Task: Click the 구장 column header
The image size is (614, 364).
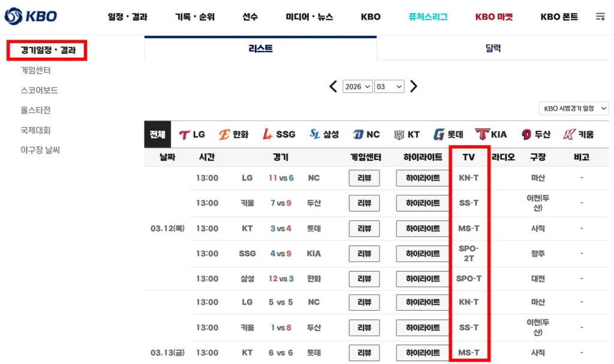Action: [x=538, y=157]
